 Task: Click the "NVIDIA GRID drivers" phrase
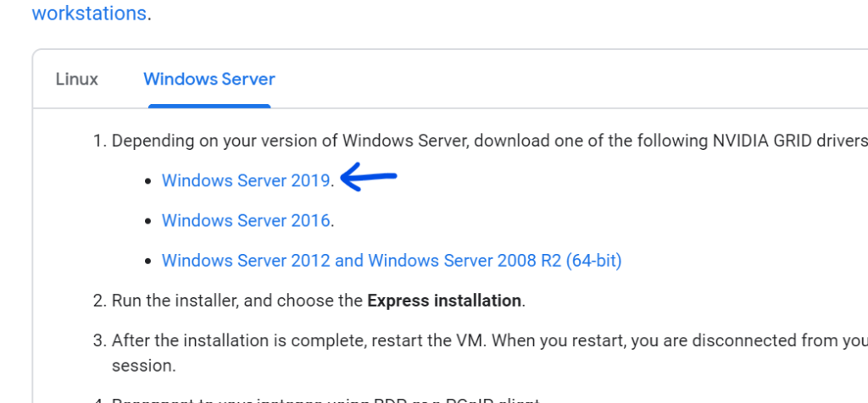pos(788,141)
